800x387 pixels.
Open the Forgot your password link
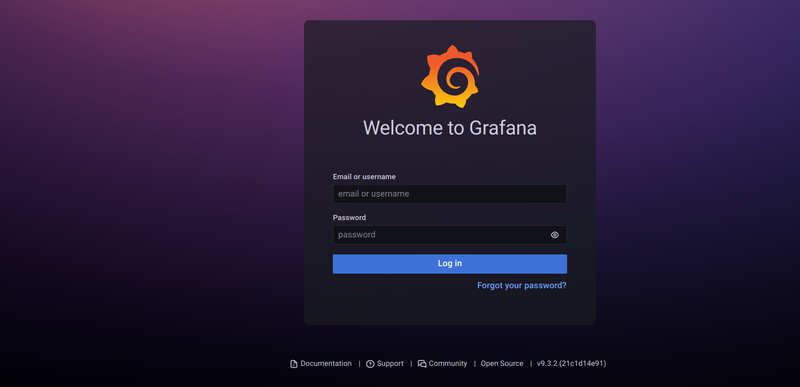521,286
